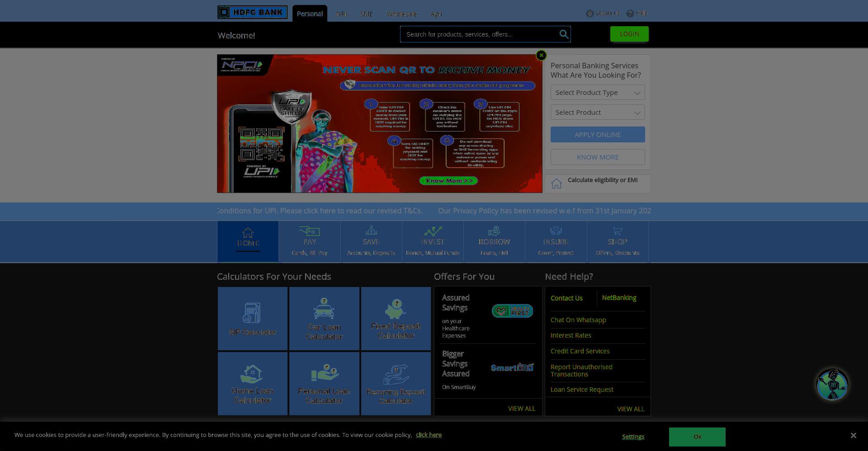Click the Privacy Policy revised ticker notice
Viewport: 868px width, 451px height.
pos(544,211)
